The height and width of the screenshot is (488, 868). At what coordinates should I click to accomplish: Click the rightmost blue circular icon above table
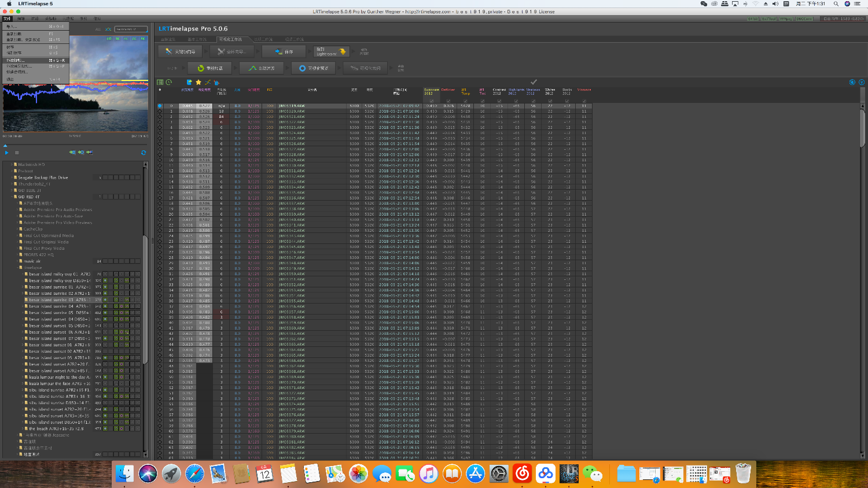click(862, 82)
